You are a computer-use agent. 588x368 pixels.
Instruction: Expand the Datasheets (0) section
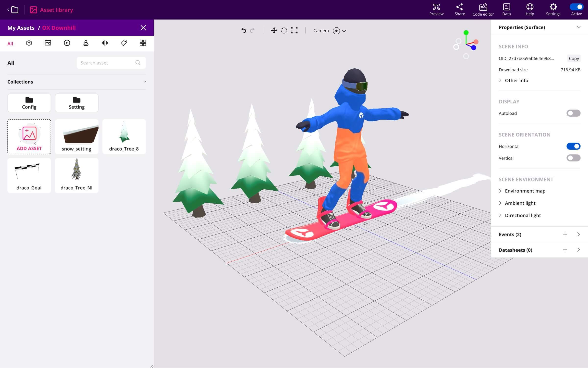pos(578,250)
